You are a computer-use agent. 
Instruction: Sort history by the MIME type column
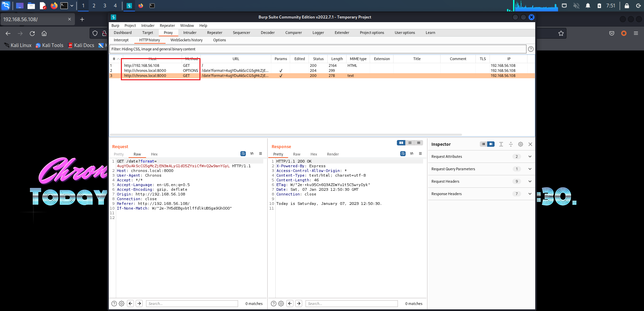pos(358,59)
